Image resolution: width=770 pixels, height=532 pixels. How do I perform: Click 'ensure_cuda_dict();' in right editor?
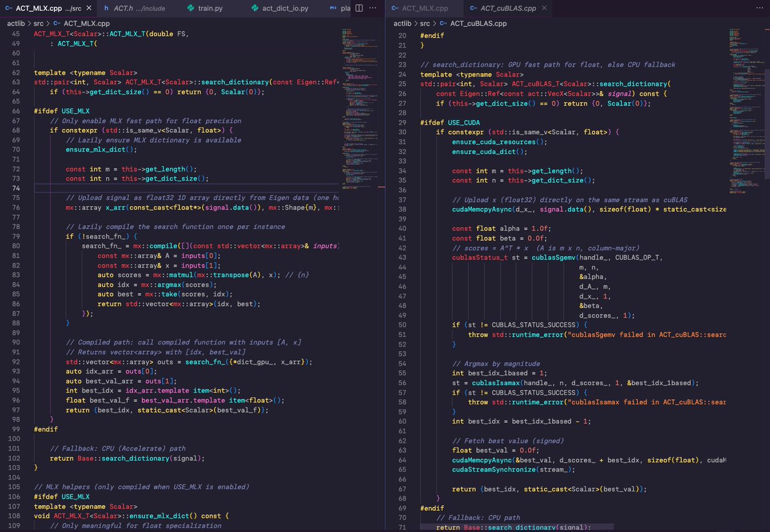click(489, 152)
